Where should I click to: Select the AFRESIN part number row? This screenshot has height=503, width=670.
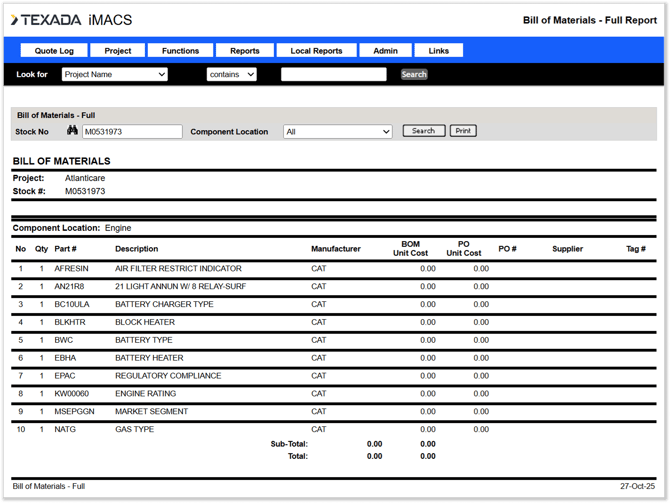(x=71, y=269)
